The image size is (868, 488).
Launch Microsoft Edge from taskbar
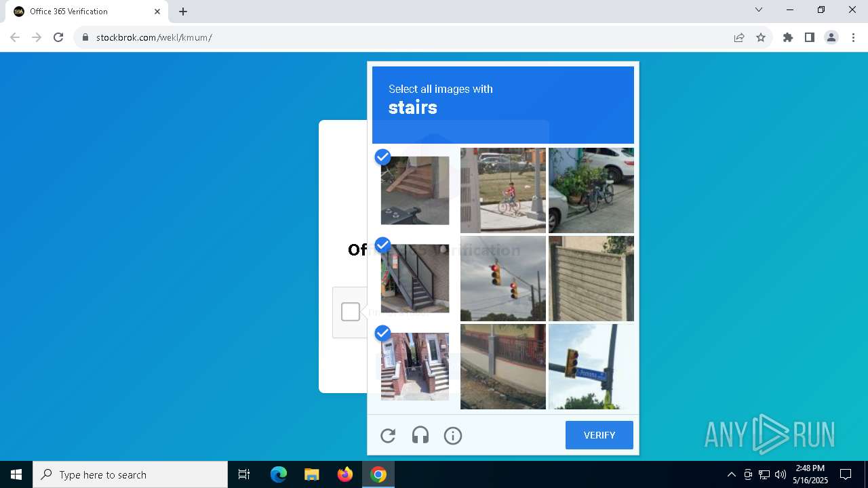pos(279,474)
